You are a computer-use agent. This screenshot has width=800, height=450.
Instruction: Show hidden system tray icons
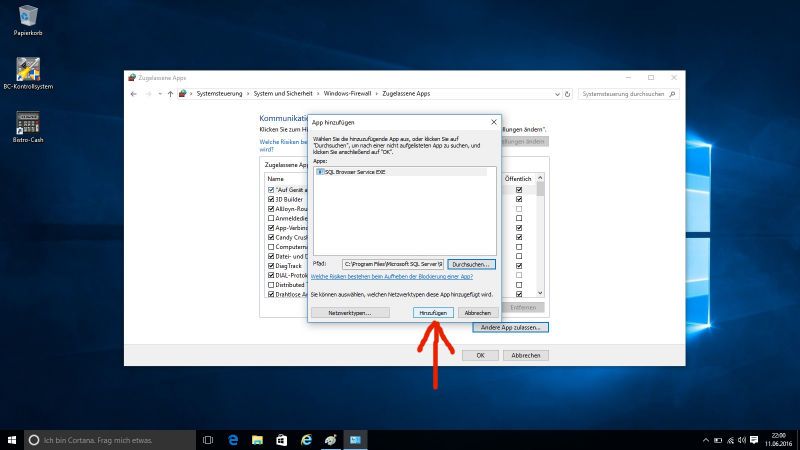tap(706, 440)
